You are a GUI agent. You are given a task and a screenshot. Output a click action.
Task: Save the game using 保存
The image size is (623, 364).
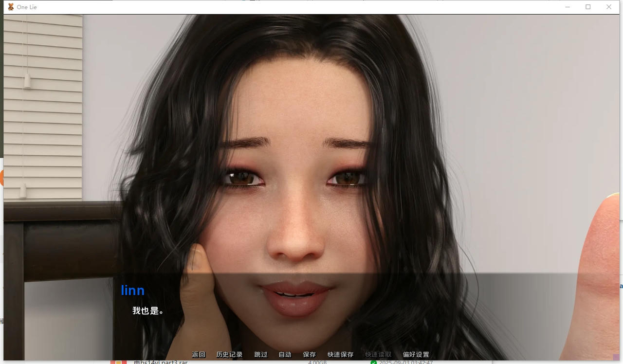coord(310,355)
